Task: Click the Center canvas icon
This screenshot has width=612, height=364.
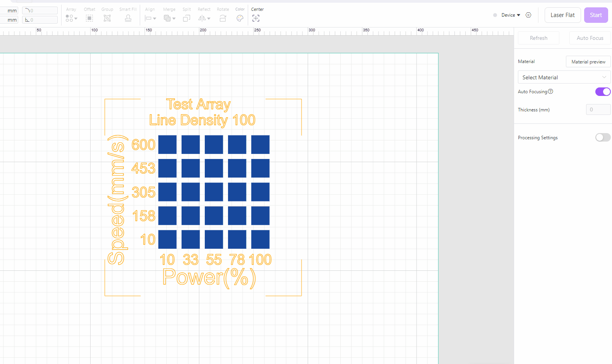Action: click(256, 18)
